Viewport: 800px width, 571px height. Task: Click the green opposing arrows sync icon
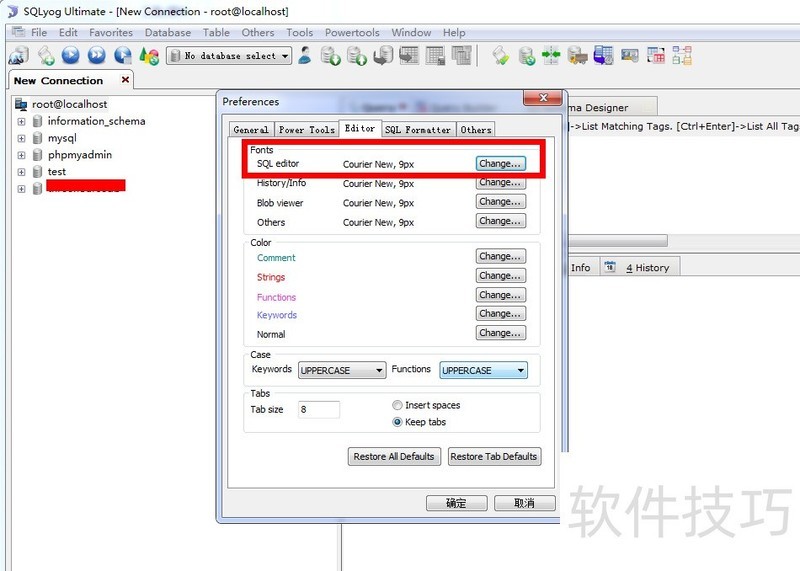coord(551,55)
